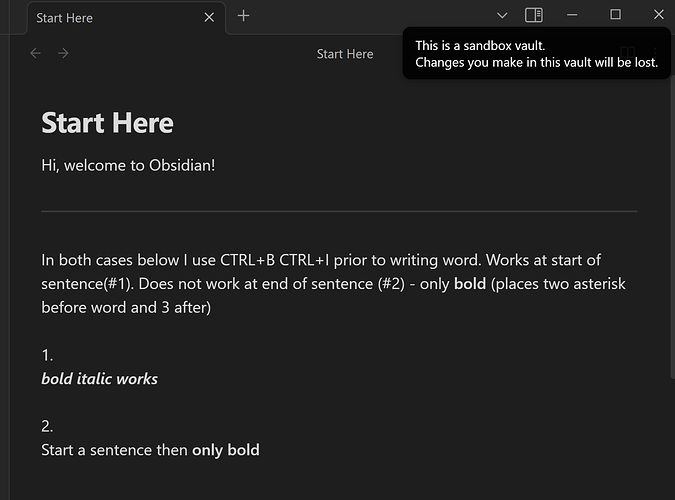This screenshot has height=500, width=675.
Task: Place cursor in the Start Here heading
Action: point(107,123)
